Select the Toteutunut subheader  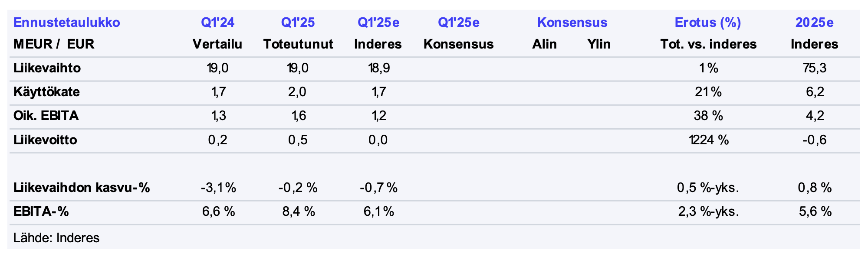[298, 44]
